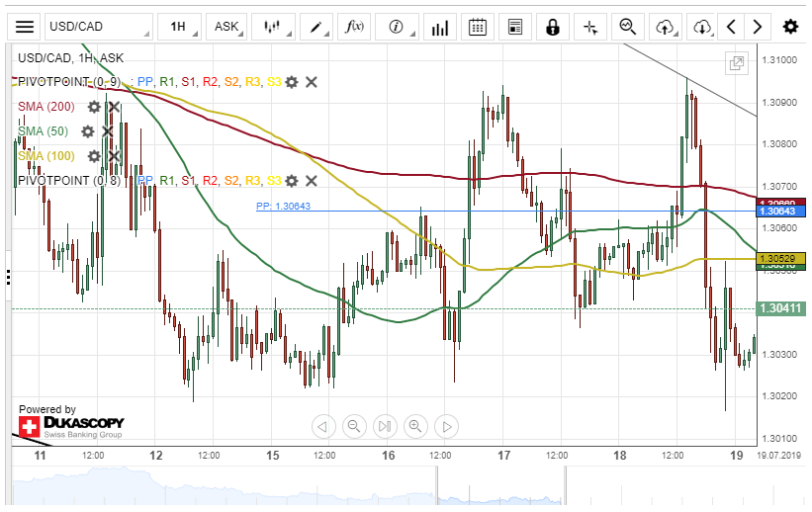Screen dimensions: 812x512
Task: Click the cloud upload icon
Action: (666, 27)
